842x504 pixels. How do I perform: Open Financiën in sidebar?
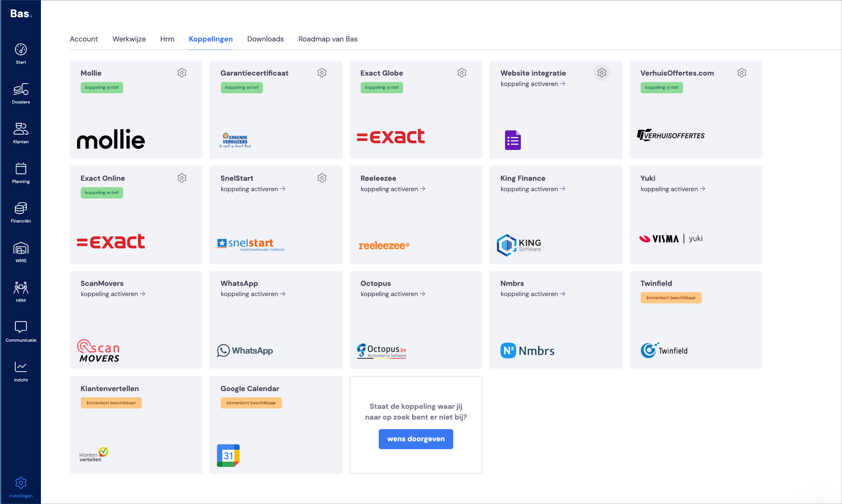pos(21,213)
